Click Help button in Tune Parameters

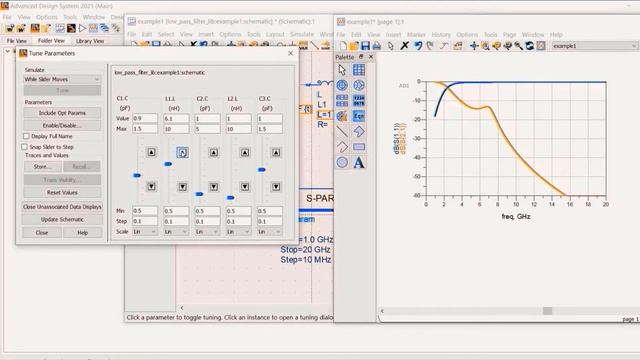click(82, 233)
